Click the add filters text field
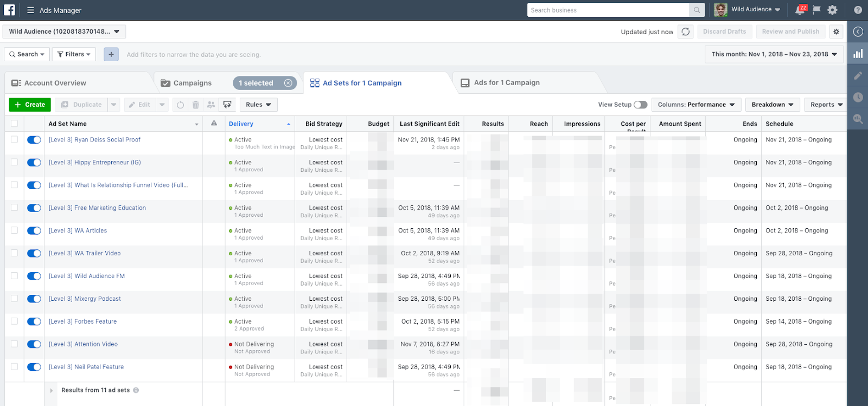The height and width of the screenshot is (406, 868). 194,55
